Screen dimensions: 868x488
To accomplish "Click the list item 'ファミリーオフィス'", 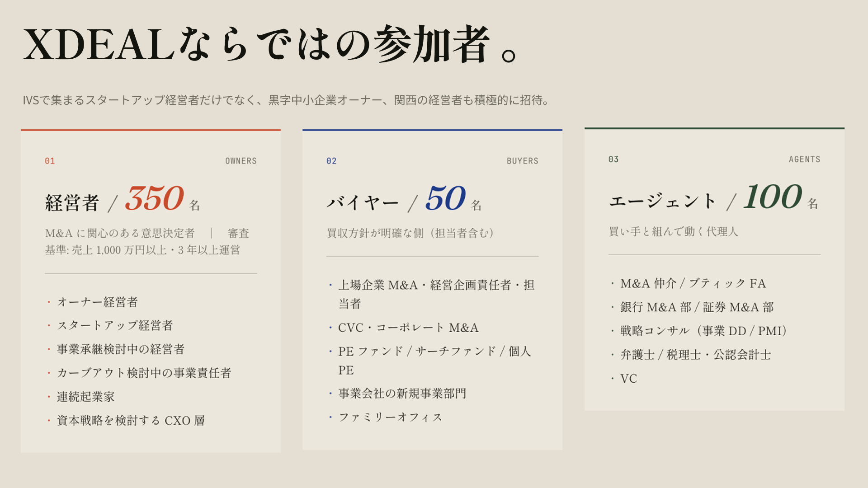I will tap(390, 417).
